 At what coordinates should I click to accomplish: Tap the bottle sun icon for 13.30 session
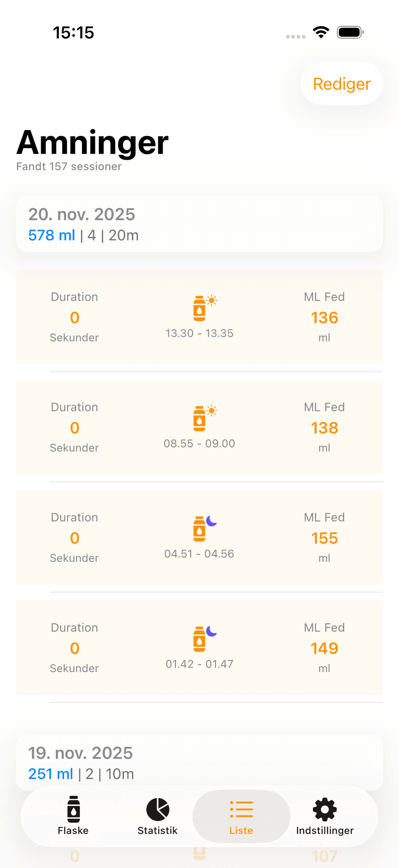[204, 308]
